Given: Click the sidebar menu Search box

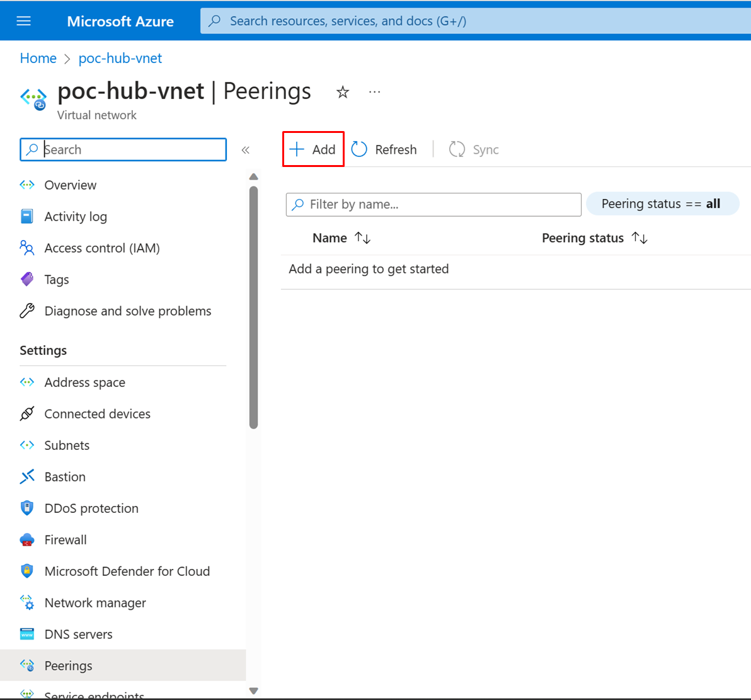Looking at the screenshot, I should pyautogui.click(x=123, y=149).
